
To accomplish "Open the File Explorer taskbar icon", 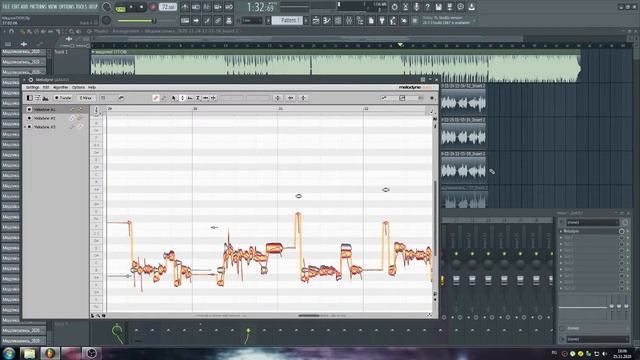I will (x=29, y=353).
